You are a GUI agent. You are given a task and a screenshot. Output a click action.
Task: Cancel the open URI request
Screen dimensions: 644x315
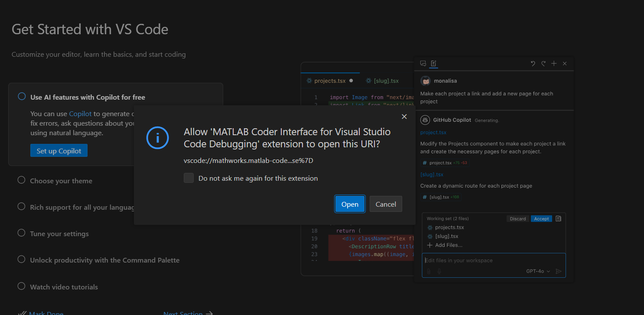pyautogui.click(x=386, y=204)
